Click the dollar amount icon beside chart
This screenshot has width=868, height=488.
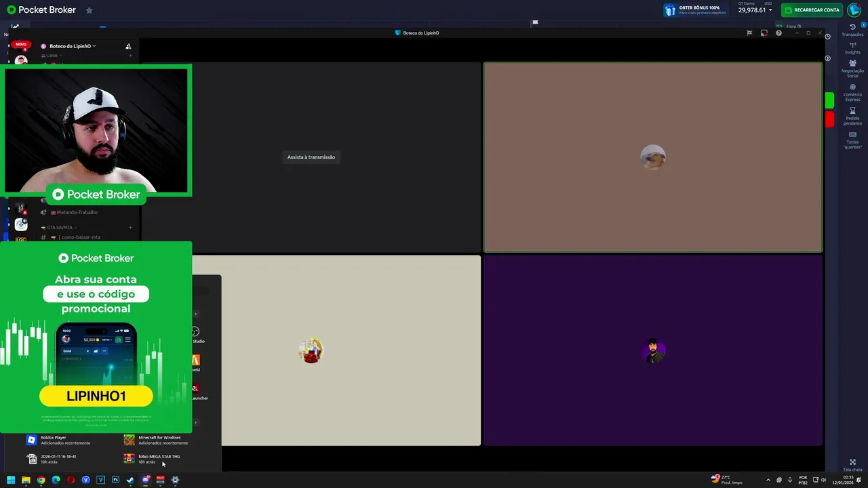(827, 58)
